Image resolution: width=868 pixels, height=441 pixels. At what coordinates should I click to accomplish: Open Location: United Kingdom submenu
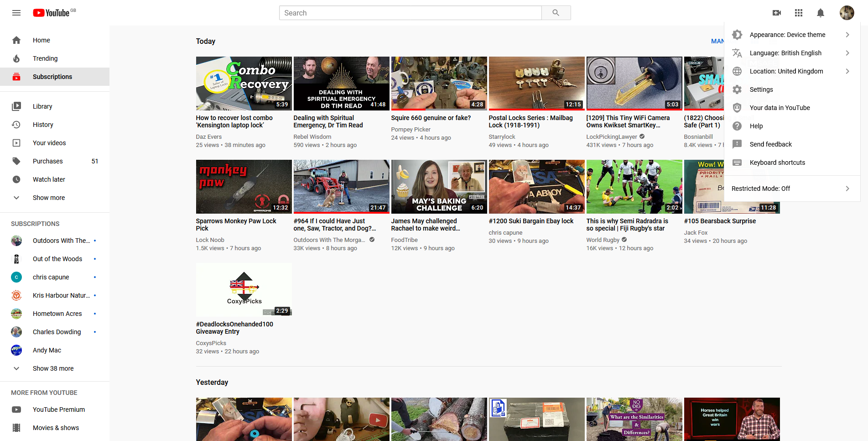[792, 71]
